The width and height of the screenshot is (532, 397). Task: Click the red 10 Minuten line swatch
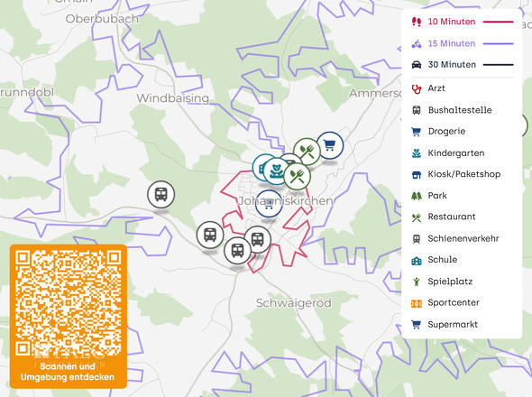click(498, 22)
